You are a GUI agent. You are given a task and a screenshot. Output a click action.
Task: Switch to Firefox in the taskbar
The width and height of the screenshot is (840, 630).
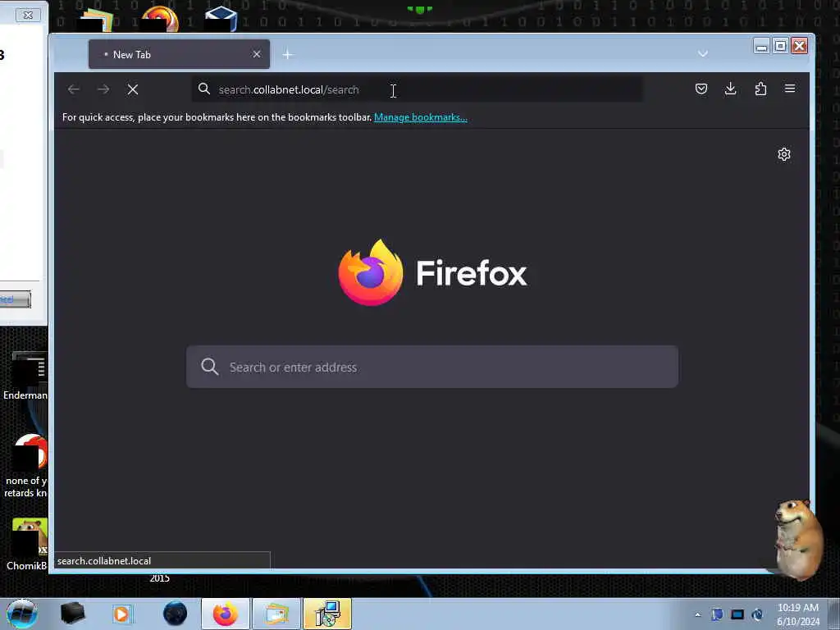point(226,614)
